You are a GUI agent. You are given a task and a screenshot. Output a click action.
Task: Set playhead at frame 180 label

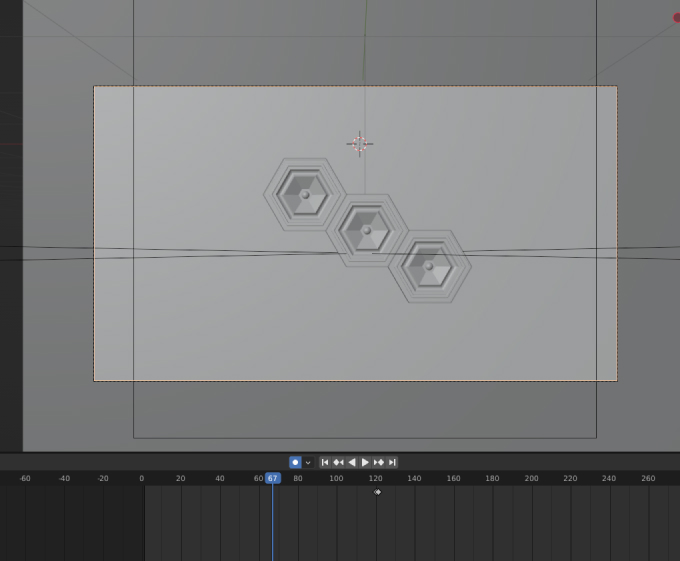492,478
